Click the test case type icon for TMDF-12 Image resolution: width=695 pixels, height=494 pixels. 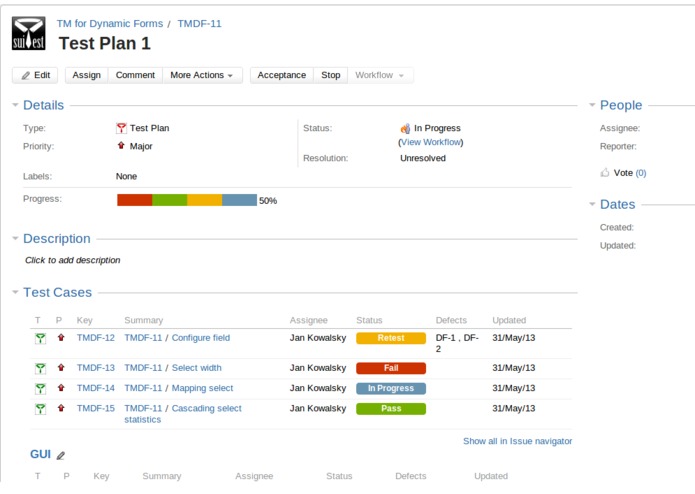point(40,338)
